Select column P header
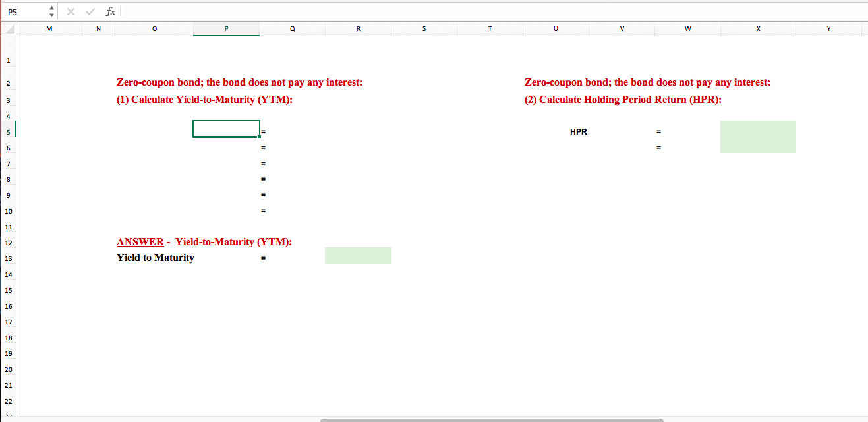This screenshot has height=422, width=868. click(x=226, y=28)
